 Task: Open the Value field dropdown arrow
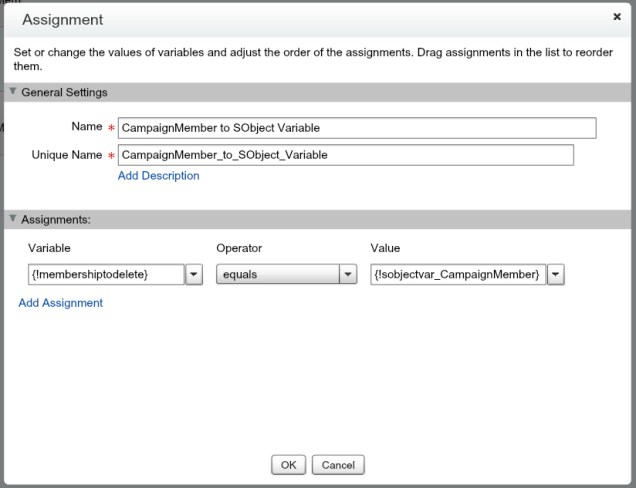[555, 275]
